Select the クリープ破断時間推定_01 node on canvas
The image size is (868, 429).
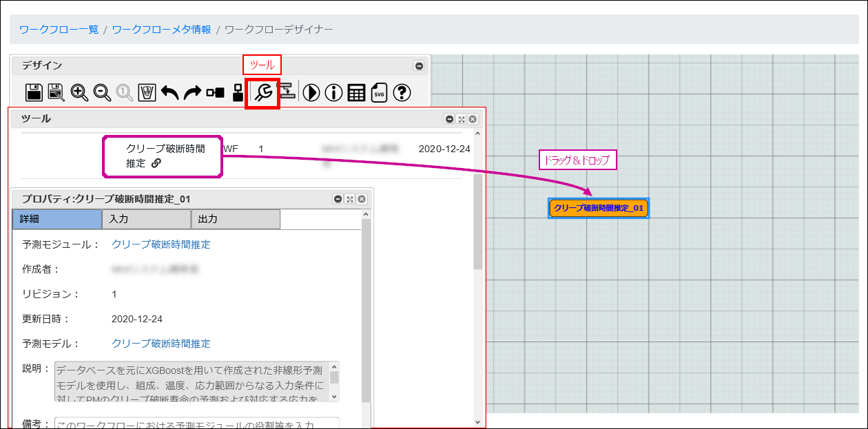(x=599, y=208)
